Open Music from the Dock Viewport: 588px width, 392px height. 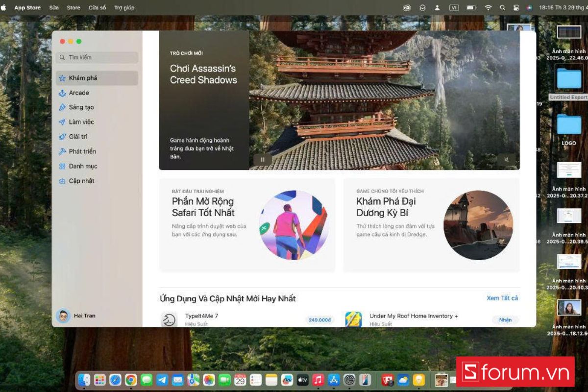pos(318,380)
